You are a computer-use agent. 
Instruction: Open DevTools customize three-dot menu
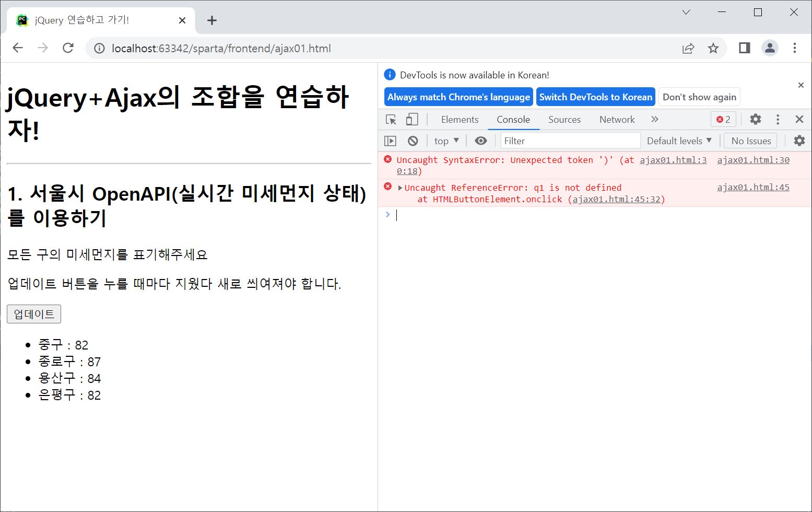778,120
